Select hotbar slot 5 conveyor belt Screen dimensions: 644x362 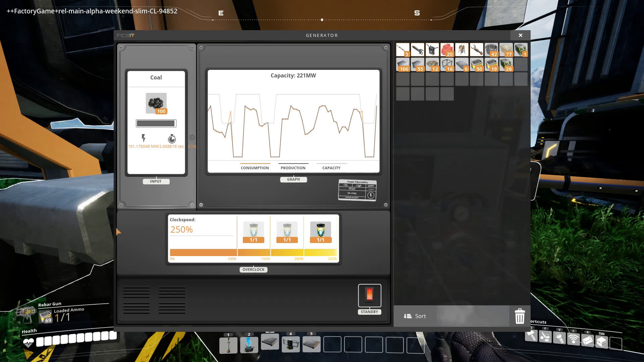pos(311,344)
